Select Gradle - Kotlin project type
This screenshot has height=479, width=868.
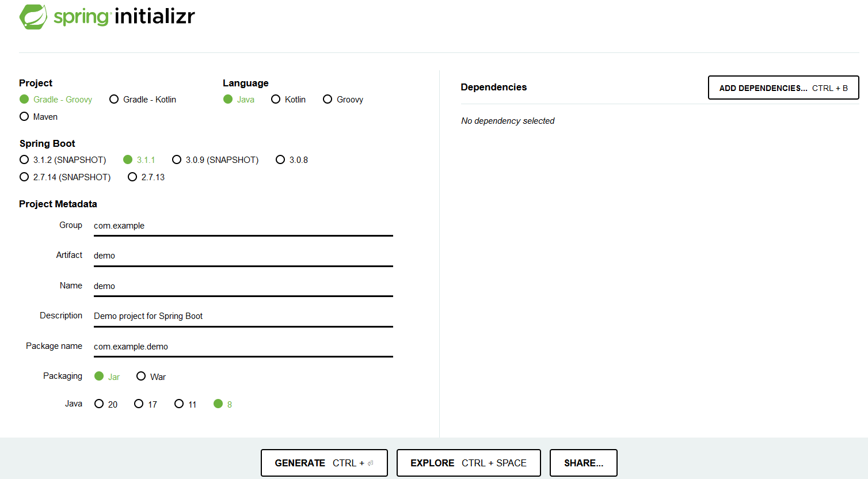(x=143, y=100)
